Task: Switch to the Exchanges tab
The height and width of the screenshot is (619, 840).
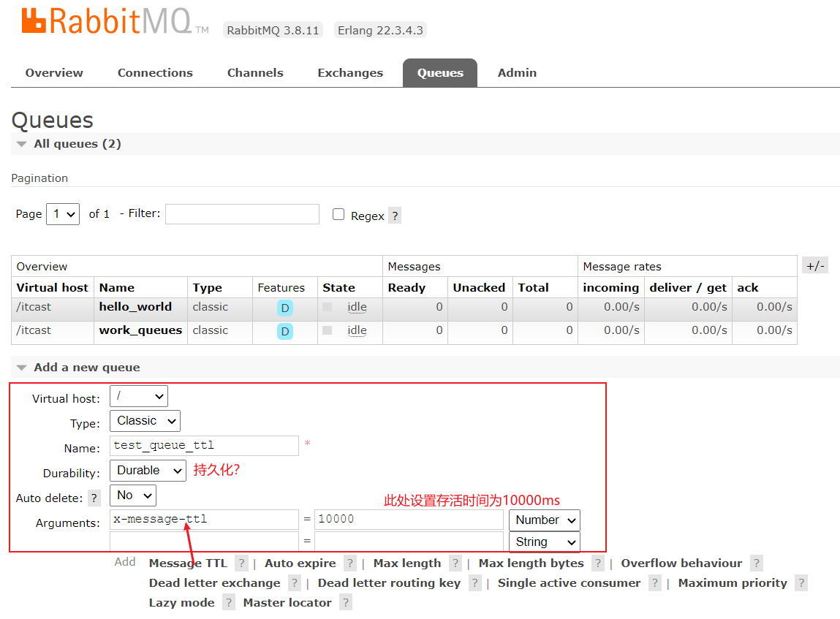Action: (x=350, y=73)
